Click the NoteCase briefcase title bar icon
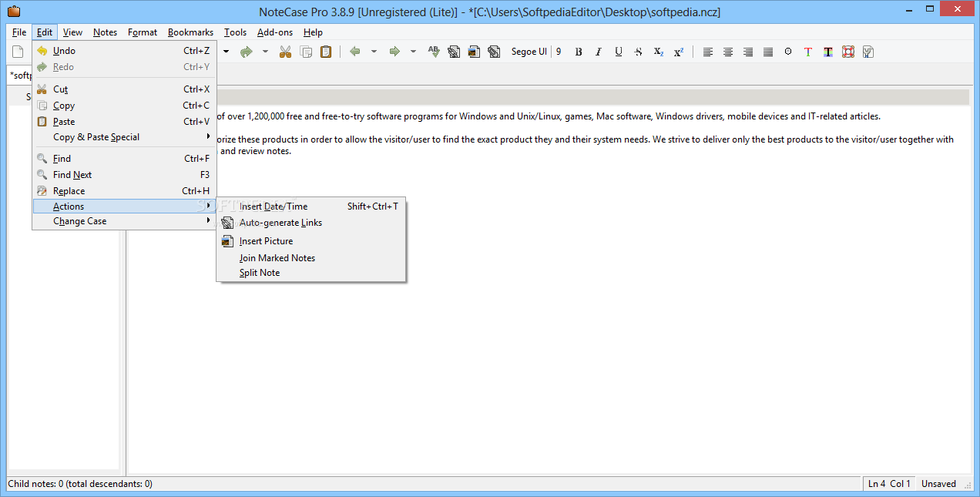The image size is (980, 497). point(13,12)
